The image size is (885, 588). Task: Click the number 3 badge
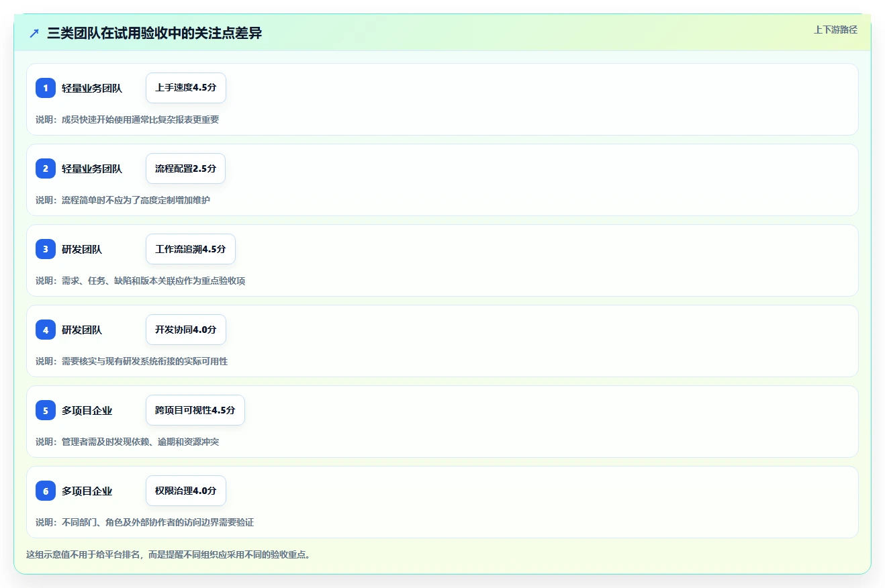46,249
